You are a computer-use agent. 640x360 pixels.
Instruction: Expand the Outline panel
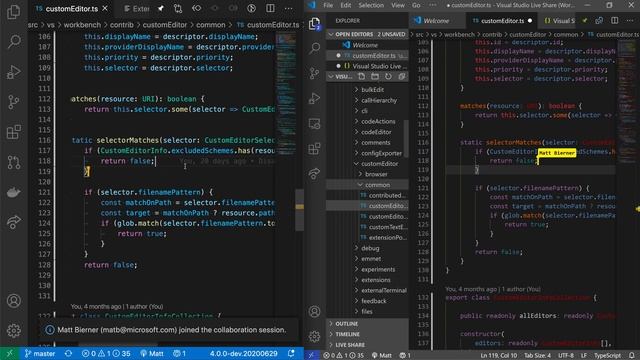(x=367, y=324)
